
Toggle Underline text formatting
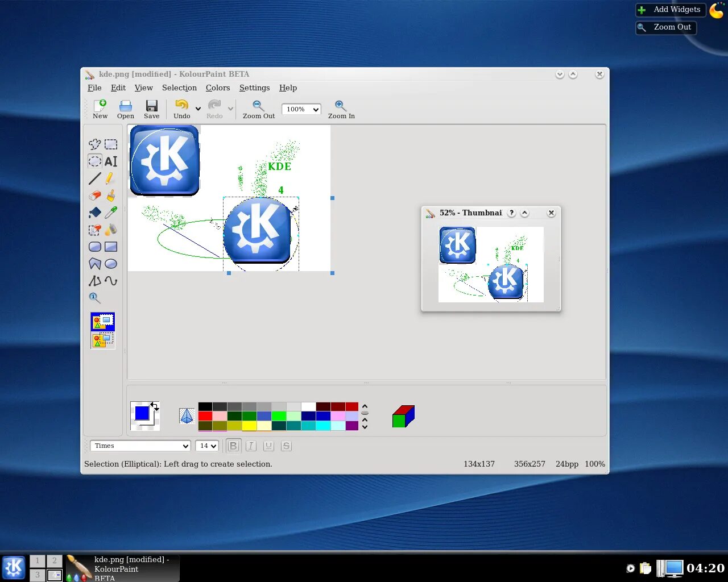click(x=268, y=446)
